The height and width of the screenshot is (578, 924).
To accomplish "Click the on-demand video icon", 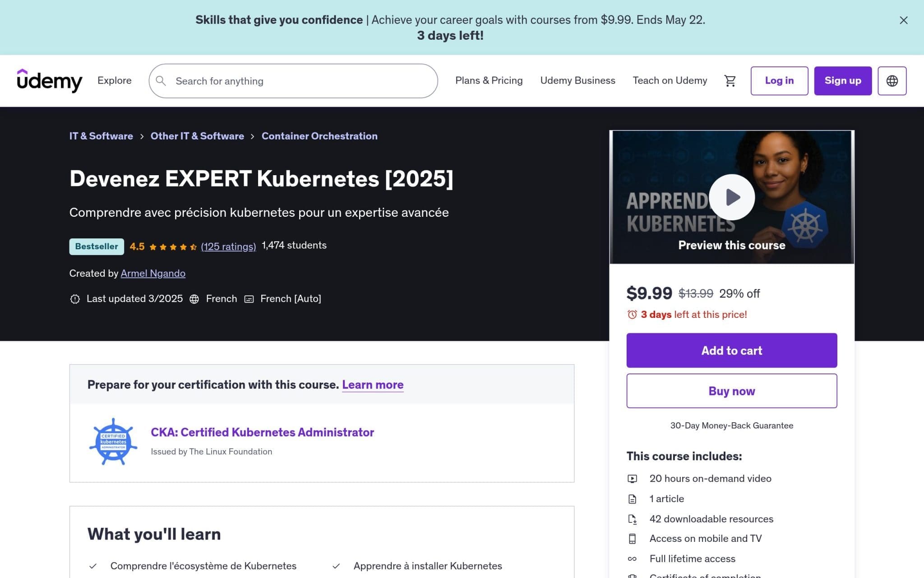I will [x=632, y=479].
